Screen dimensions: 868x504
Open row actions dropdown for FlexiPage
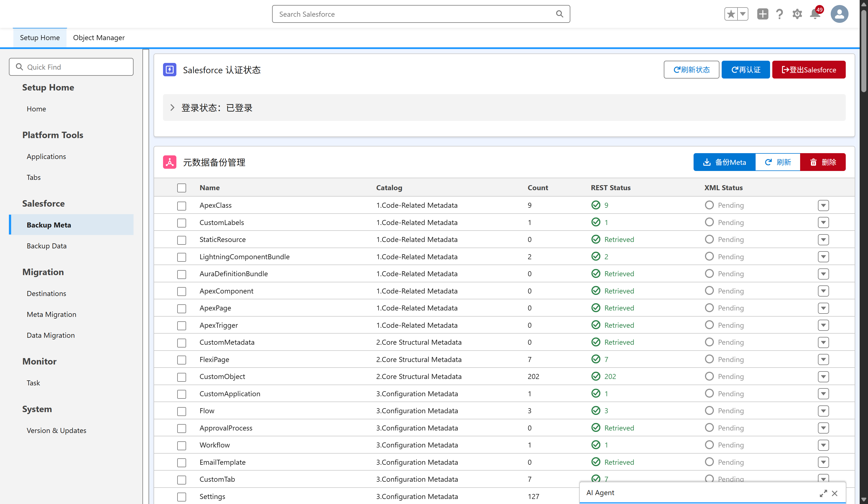tap(823, 359)
